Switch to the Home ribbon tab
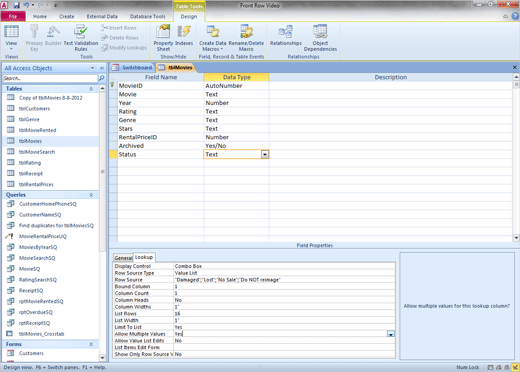520x372 pixels. (x=40, y=16)
